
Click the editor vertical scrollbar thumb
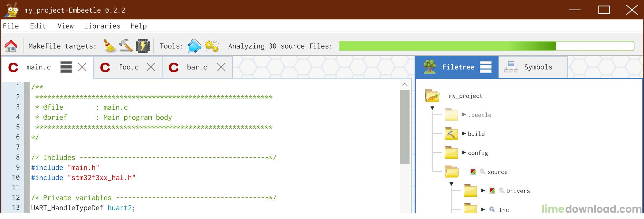coord(405,127)
